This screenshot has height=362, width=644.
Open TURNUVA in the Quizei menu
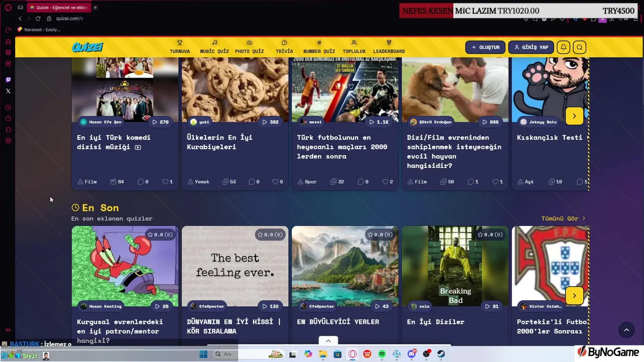click(180, 47)
